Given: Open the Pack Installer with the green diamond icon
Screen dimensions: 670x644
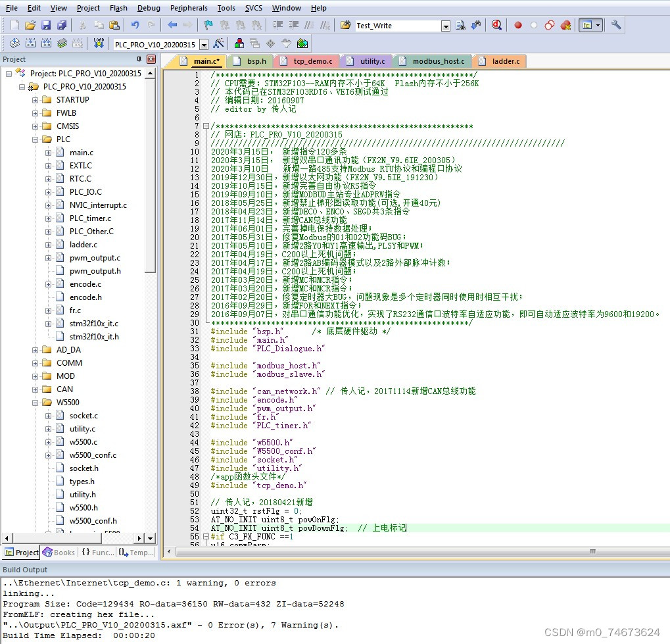Looking at the screenshot, I should [x=302, y=43].
